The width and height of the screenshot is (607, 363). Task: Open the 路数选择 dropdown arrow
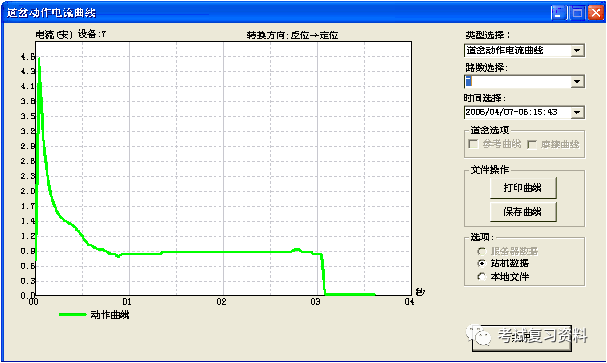577,82
